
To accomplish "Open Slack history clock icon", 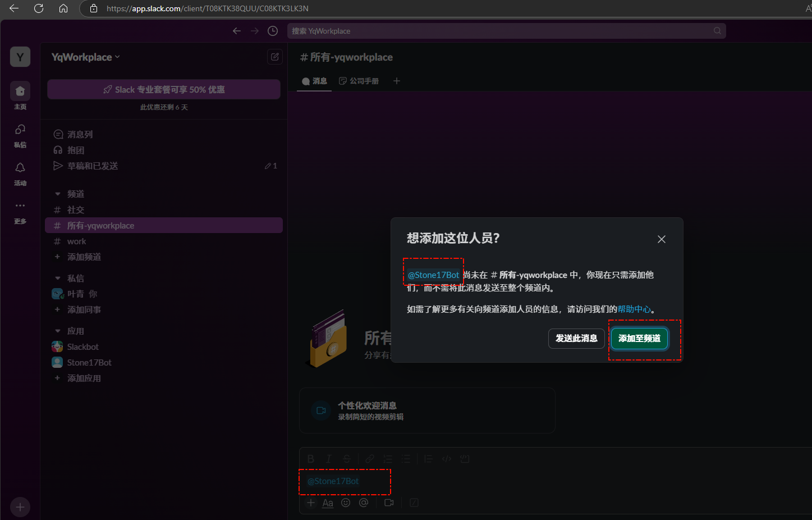I will (273, 31).
